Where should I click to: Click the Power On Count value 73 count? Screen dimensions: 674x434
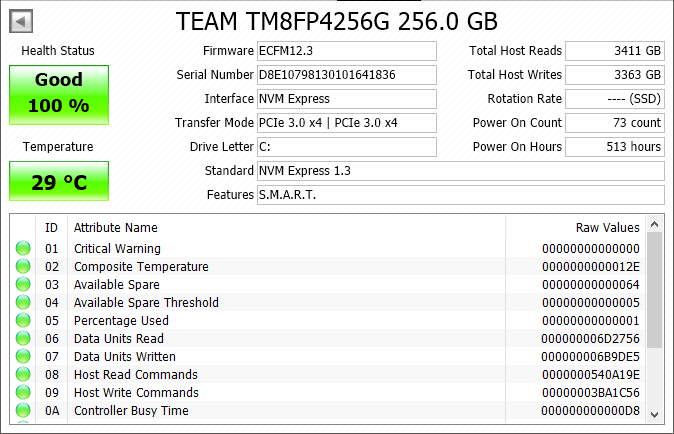tap(615, 123)
